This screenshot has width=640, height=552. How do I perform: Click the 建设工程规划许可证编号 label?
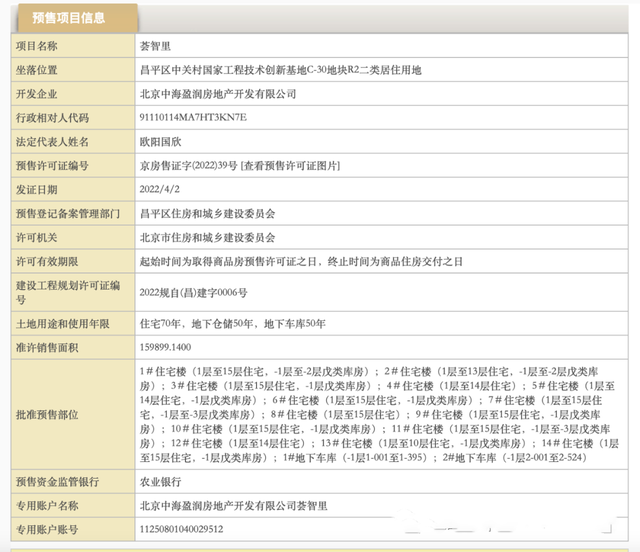(68, 292)
